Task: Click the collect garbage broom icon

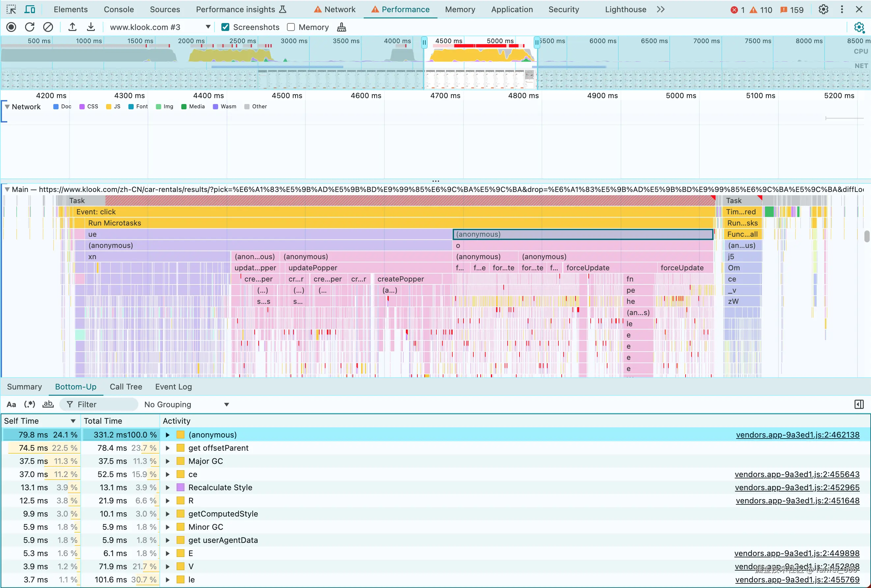Action: [341, 27]
